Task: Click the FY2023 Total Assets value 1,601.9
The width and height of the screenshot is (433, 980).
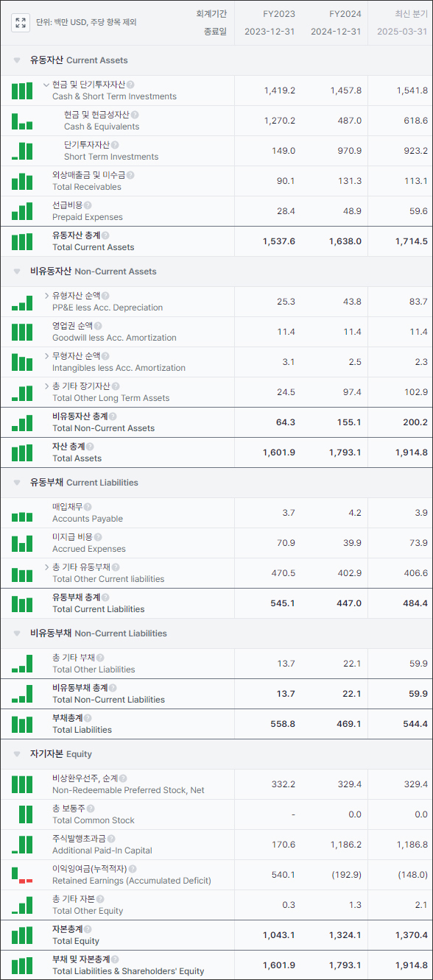Action: (279, 452)
